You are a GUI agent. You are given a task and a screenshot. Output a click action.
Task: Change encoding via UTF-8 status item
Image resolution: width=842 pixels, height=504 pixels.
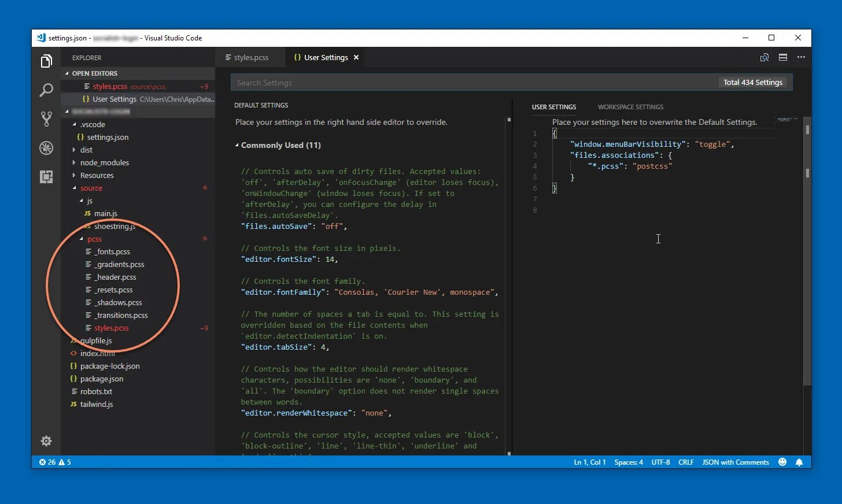[x=660, y=462]
